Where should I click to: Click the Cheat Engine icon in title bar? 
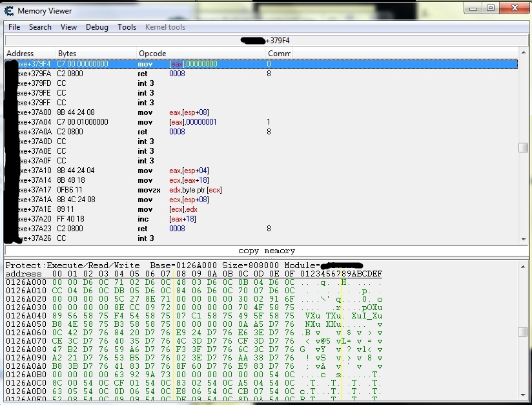9,10
